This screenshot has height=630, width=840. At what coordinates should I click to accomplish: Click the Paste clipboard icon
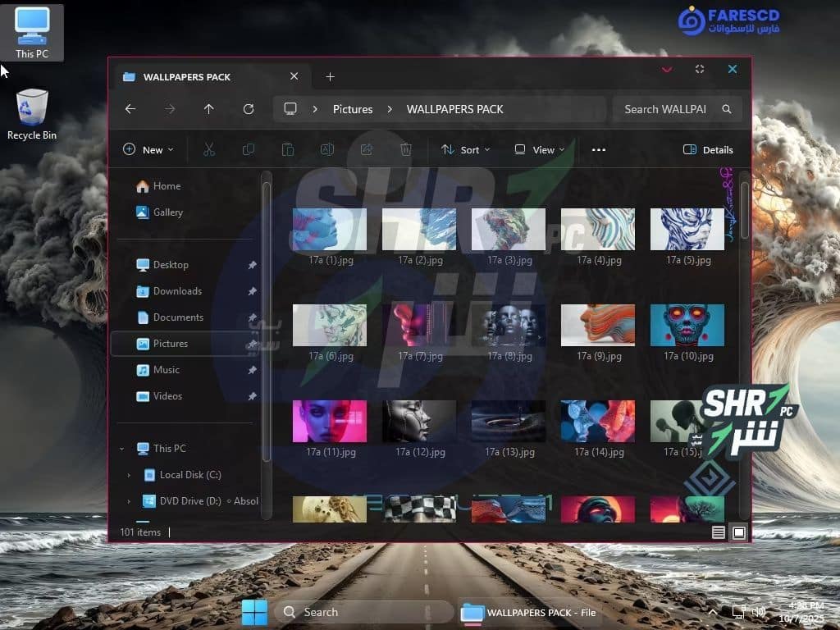pyautogui.click(x=287, y=150)
